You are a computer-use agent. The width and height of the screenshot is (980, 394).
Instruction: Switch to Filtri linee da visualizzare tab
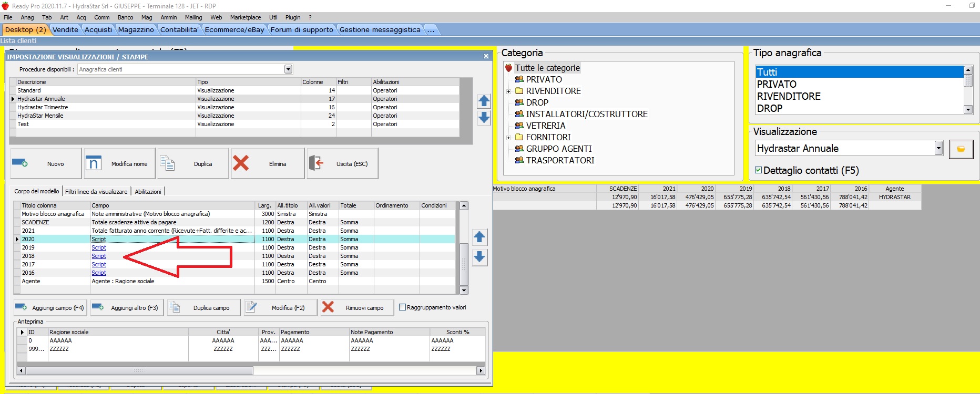click(x=96, y=192)
